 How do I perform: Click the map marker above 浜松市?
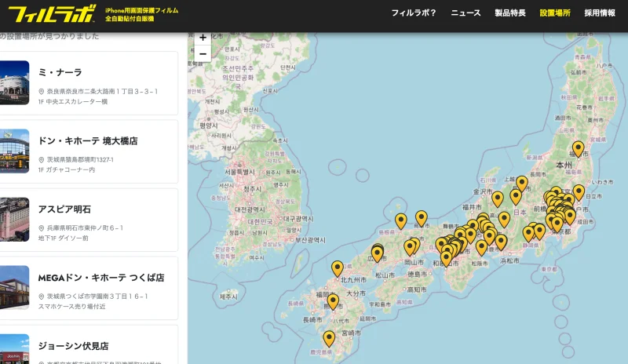coord(501,242)
